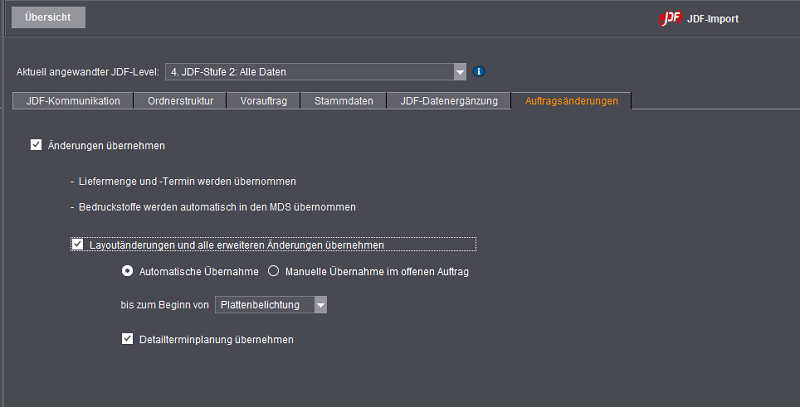Viewport: 800px width, 407px height.
Task: Click text 'Bedruckstoffe werden automatisch in den MDS übernommen'
Action: tap(217, 207)
